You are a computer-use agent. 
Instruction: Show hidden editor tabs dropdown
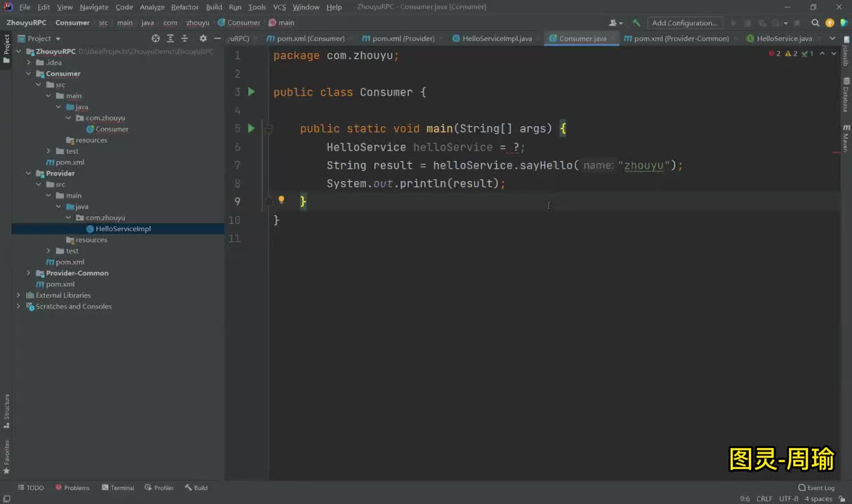click(832, 38)
